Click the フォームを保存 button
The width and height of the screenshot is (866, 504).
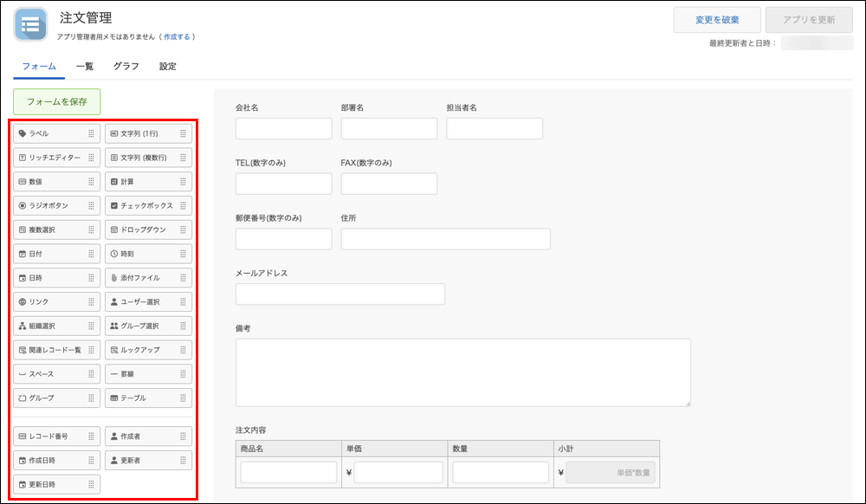(57, 101)
